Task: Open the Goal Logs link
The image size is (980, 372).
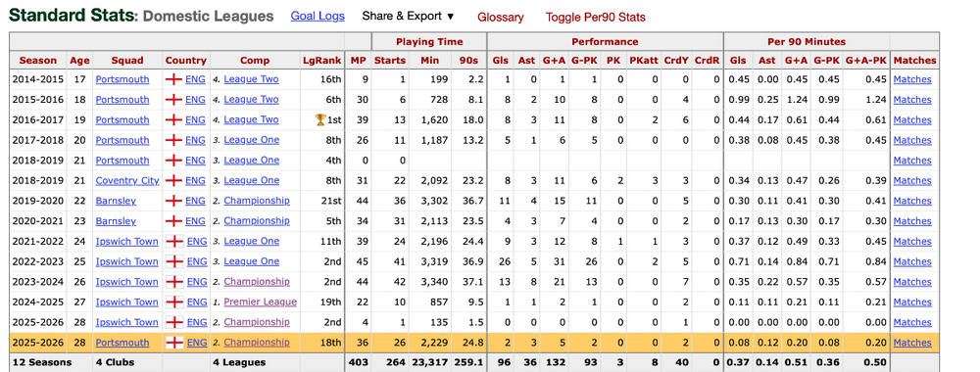Action: click(x=318, y=17)
